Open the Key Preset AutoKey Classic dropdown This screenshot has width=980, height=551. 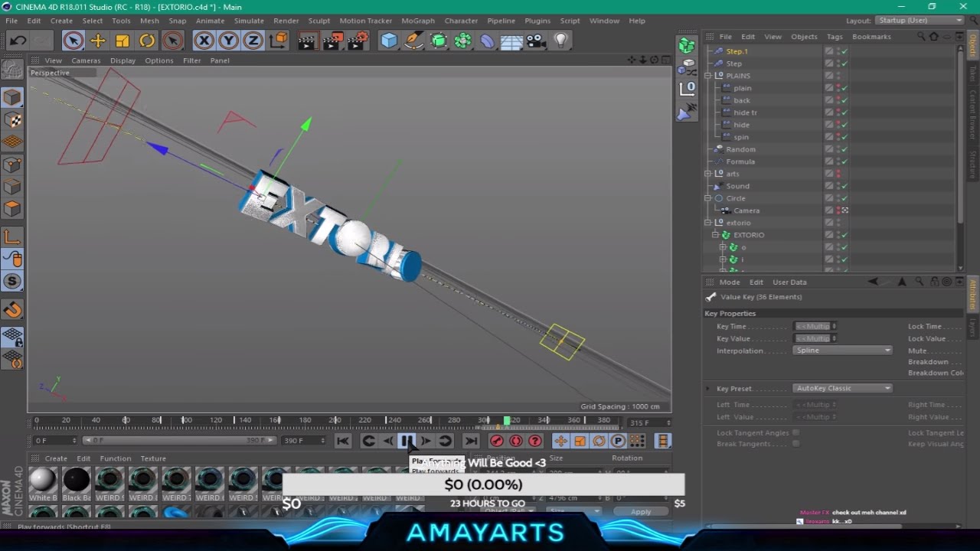[x=843, y=388]
